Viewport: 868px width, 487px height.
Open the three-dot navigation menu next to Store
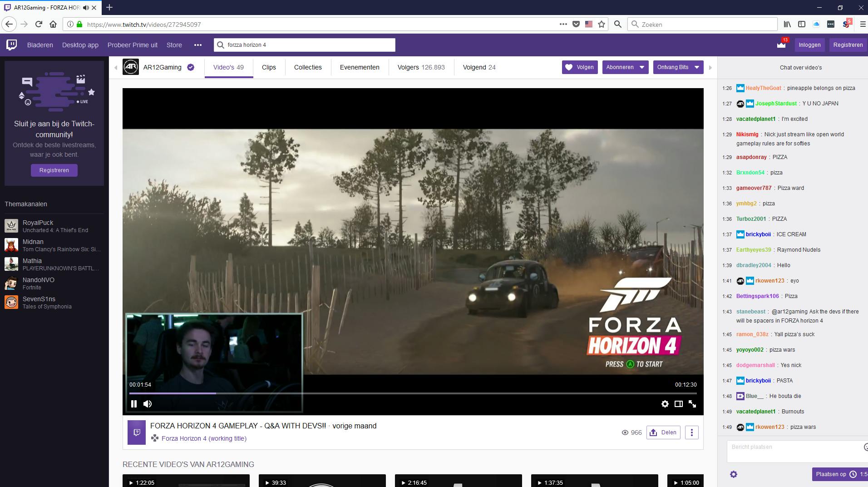pos(197,45)
